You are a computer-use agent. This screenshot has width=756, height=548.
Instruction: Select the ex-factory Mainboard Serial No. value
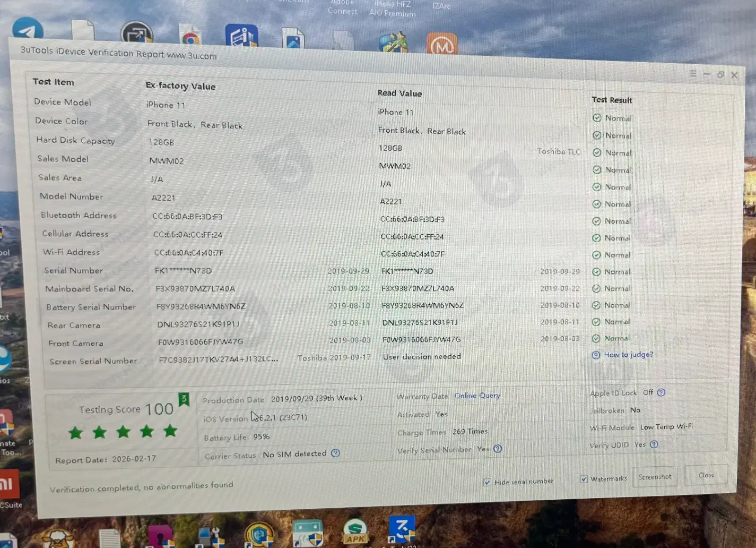point(195,289)
